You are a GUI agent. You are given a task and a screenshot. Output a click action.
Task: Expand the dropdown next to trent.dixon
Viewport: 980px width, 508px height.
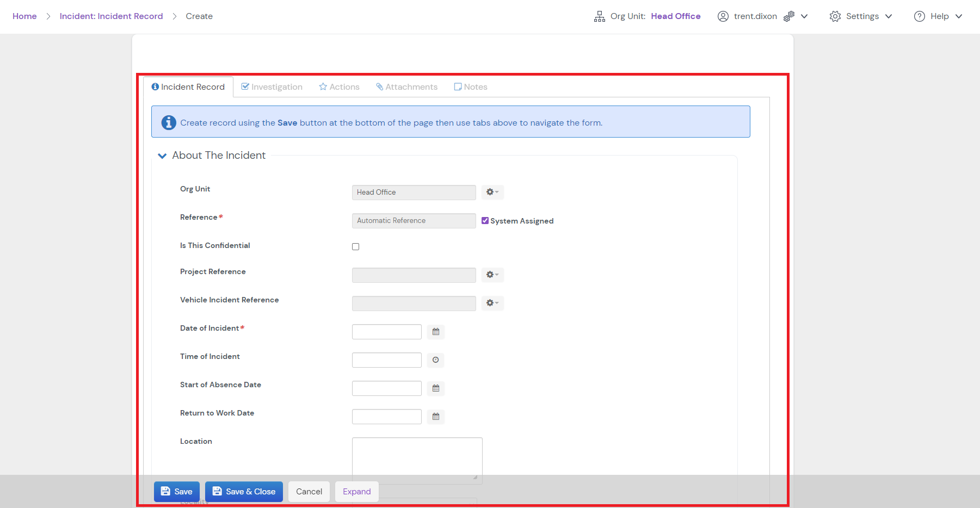(804, 16)
